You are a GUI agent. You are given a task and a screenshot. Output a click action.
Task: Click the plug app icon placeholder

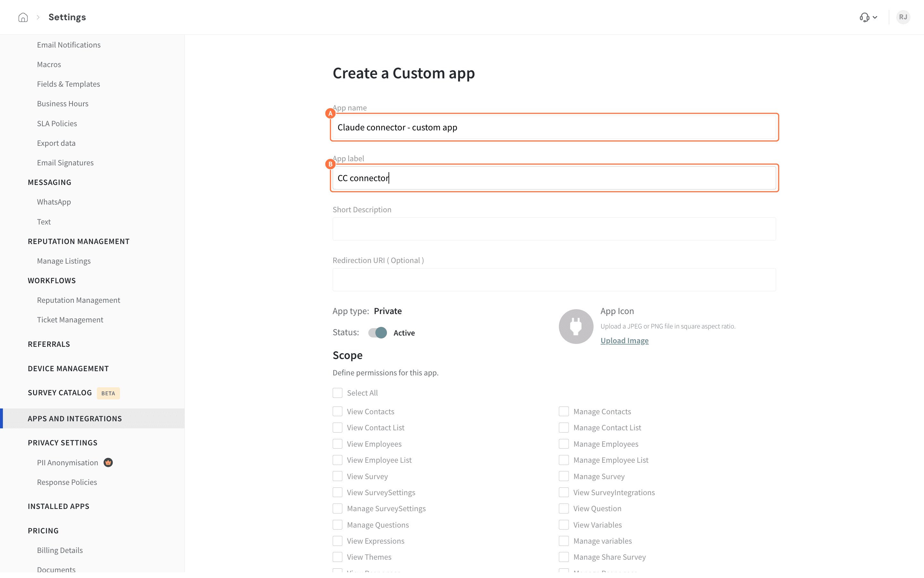pyautogui.click(x=576, y=327)
